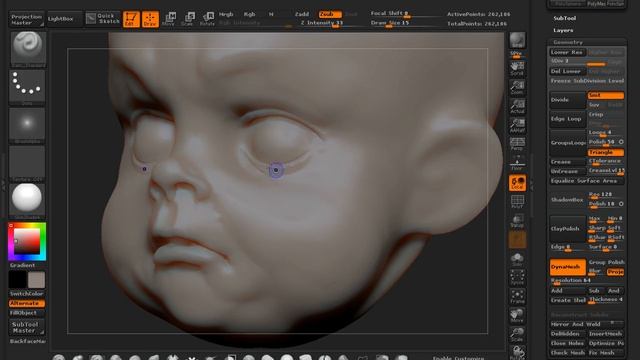Click the Divide button
Screen dimensions: 640x360
567,100
